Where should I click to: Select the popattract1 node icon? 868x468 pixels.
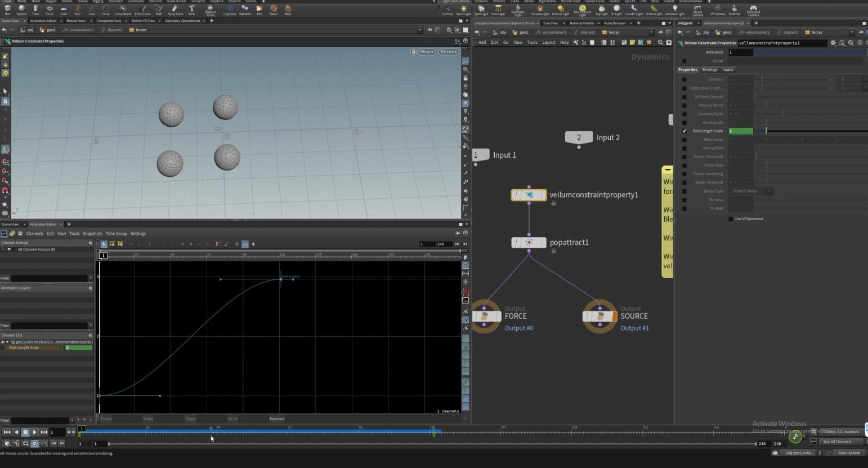pyautogui.click(x=529, y=243)
